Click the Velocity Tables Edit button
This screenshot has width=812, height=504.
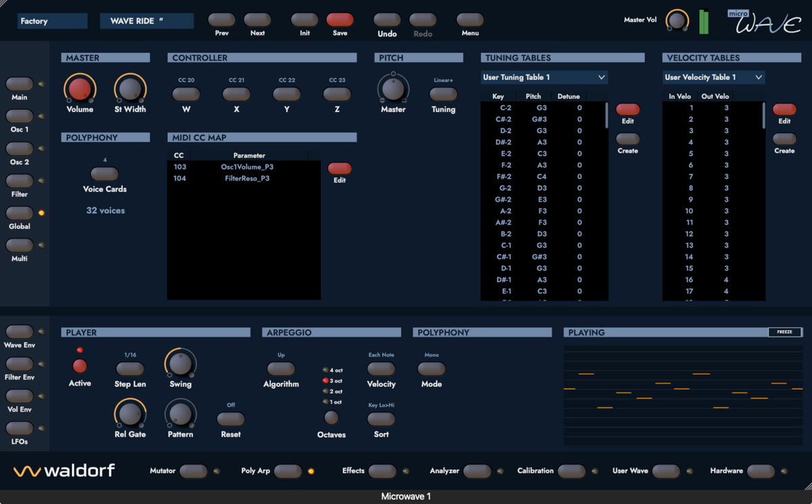pyautogui.click(x=784, y=110)
